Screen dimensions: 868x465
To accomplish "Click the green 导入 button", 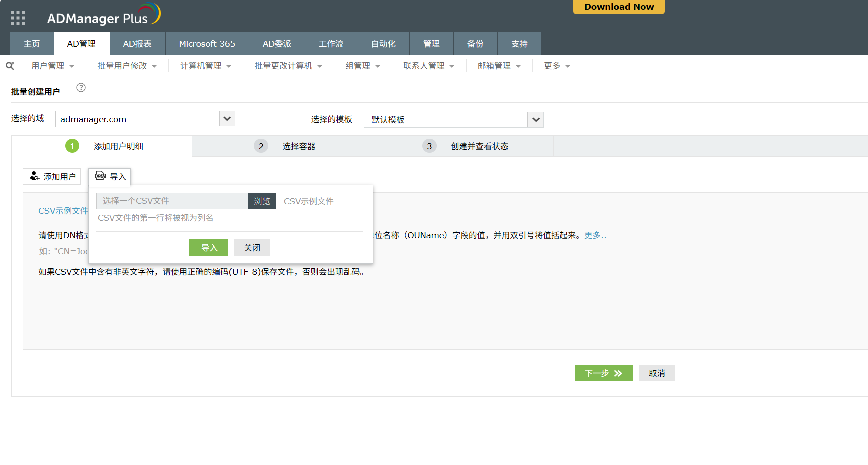I will click(208, 248).
